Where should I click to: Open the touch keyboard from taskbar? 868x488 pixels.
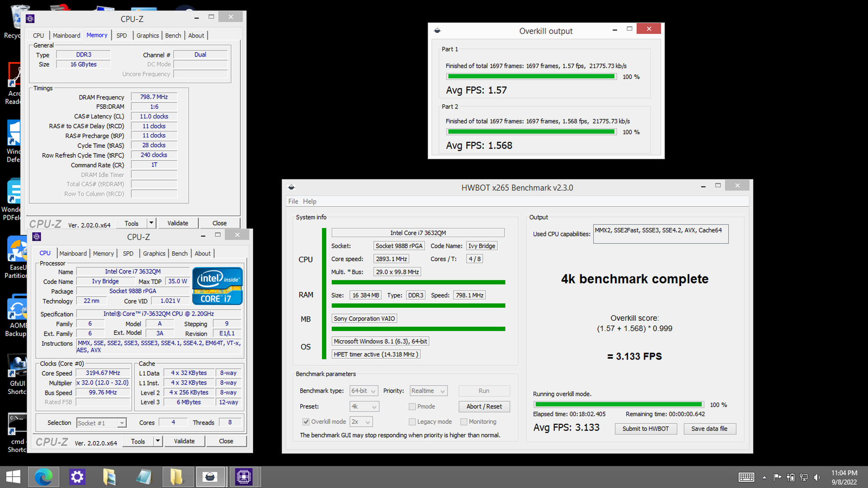point(746,477)
